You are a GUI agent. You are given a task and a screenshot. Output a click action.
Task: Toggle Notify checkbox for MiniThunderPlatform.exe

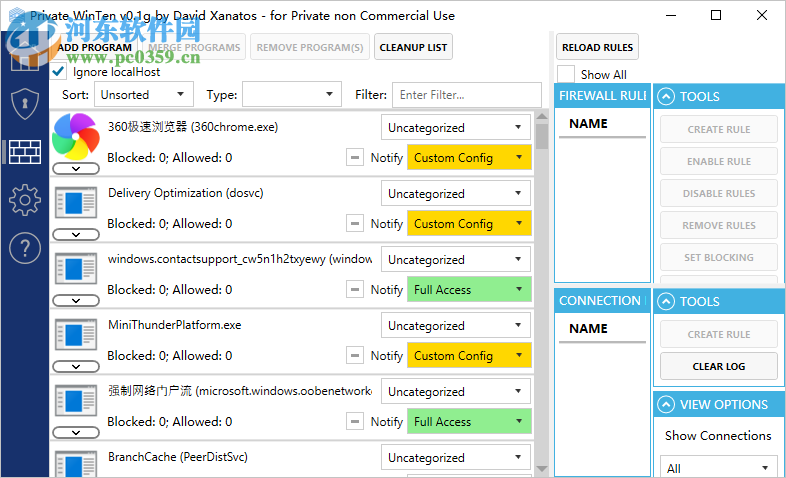355,356
